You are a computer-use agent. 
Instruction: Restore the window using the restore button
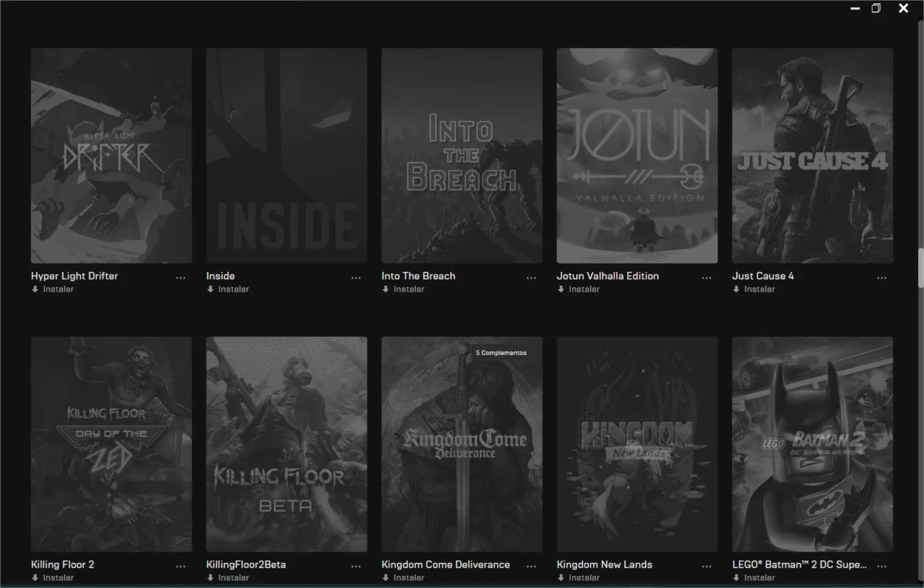[876, 9]
